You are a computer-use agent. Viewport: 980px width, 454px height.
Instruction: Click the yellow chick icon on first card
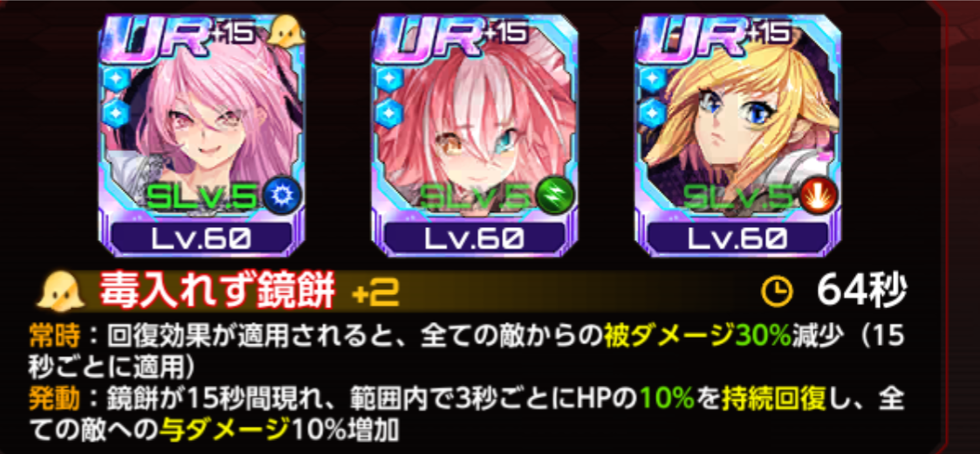point(285,34)
